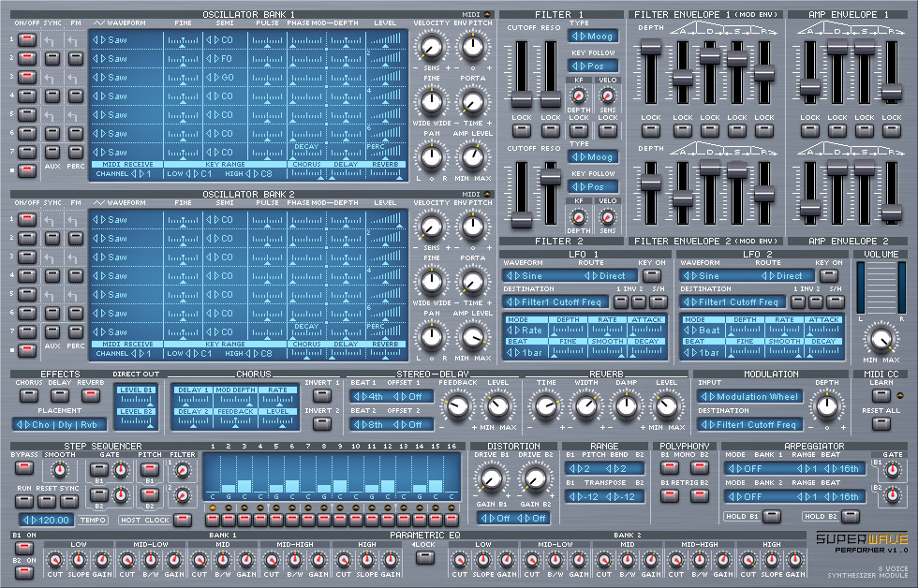Turn the Oscillator Bank 1 Velocity knob

click(x=432, y=48)
